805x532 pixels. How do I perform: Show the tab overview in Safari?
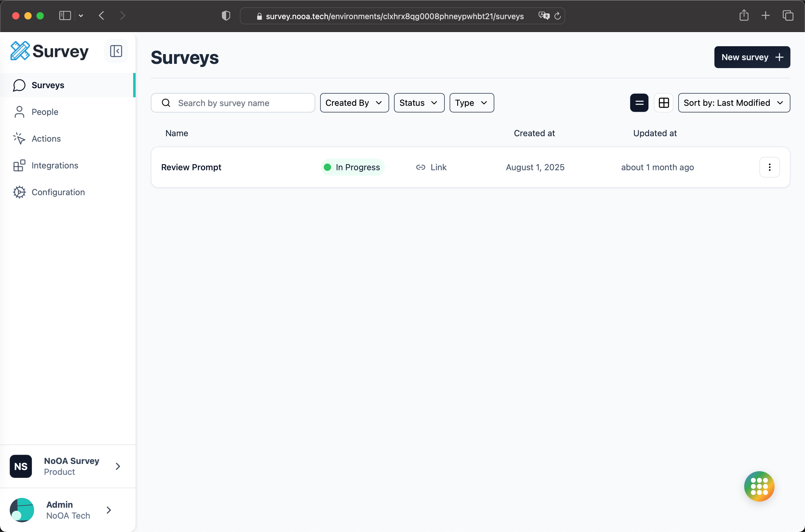[x=788, y=16]
